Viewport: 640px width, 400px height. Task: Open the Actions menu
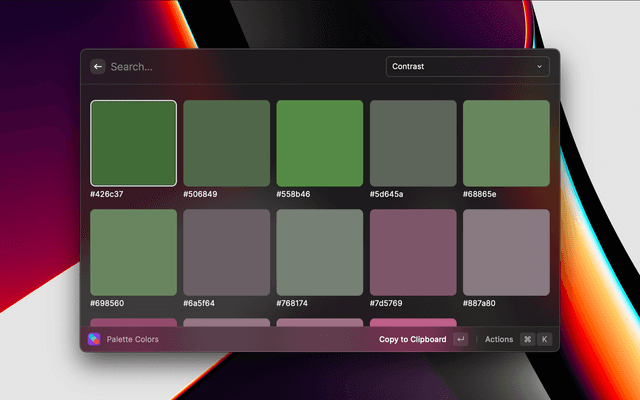[x=498, y=339]
